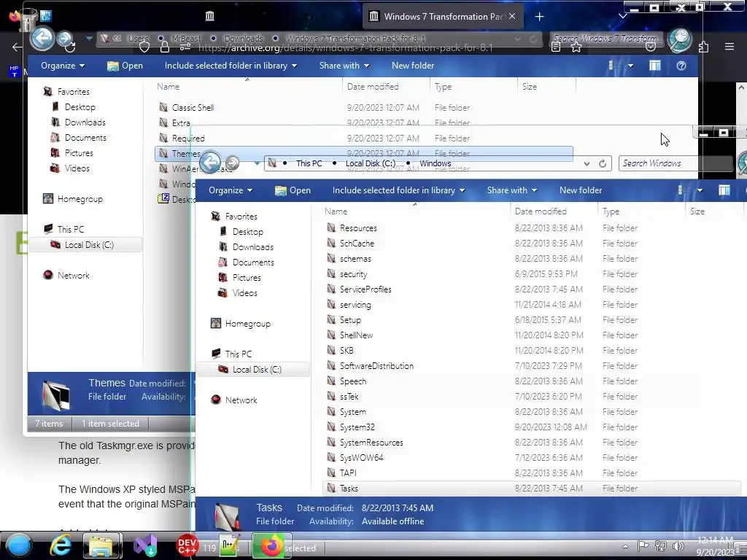The image size is (747, 560).
Task: Focus the Search Windows 7 Transform field
Action: tap(606, 39)
